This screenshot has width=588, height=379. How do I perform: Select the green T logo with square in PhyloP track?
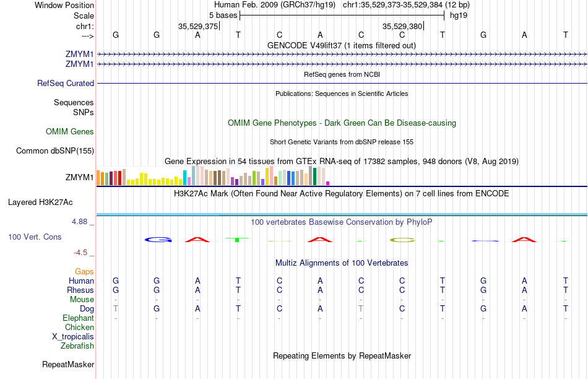click(237, 240)
